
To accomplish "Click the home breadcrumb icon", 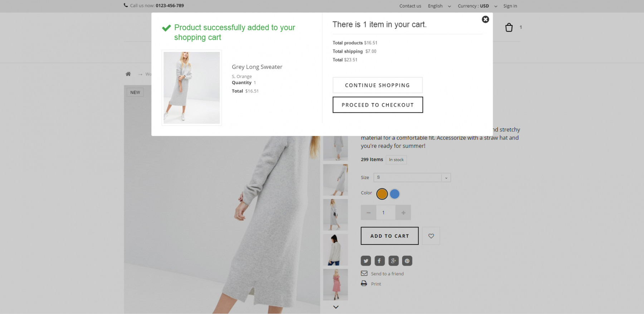I will pos(128,74).
